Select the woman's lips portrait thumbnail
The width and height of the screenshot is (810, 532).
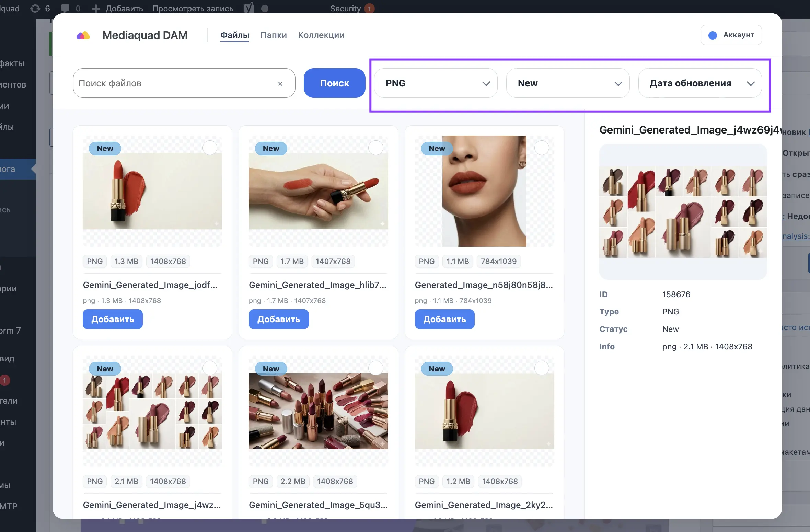point(484,191)
